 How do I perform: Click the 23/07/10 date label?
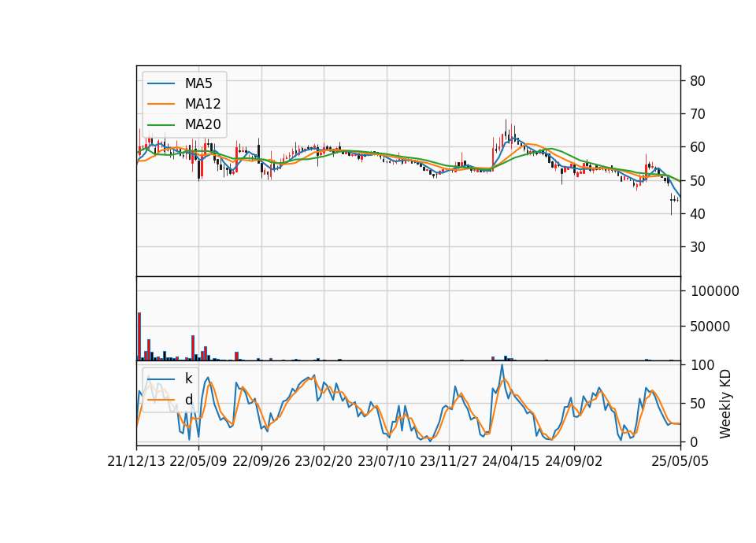tap(386, 461)
